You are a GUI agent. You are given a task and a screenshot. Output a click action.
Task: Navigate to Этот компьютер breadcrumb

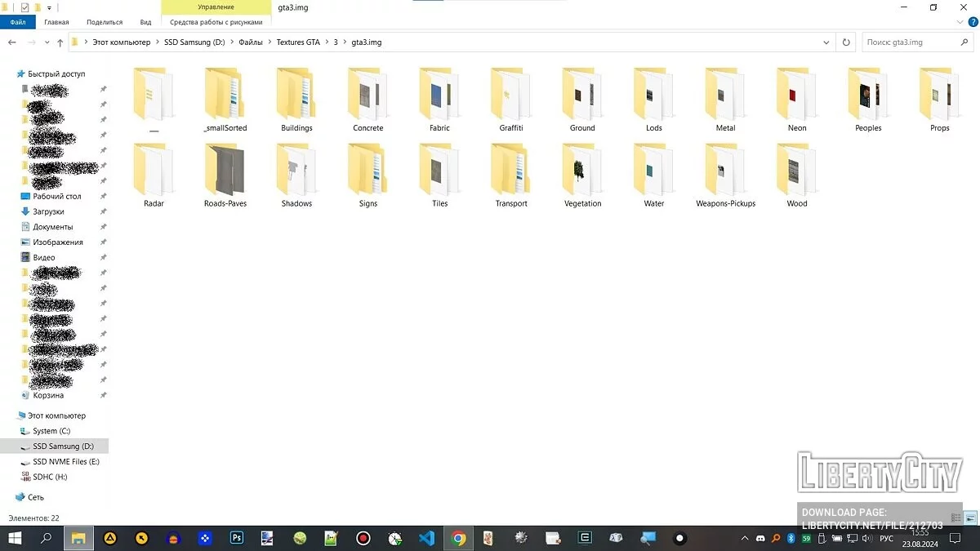click(x=122, y=42)
